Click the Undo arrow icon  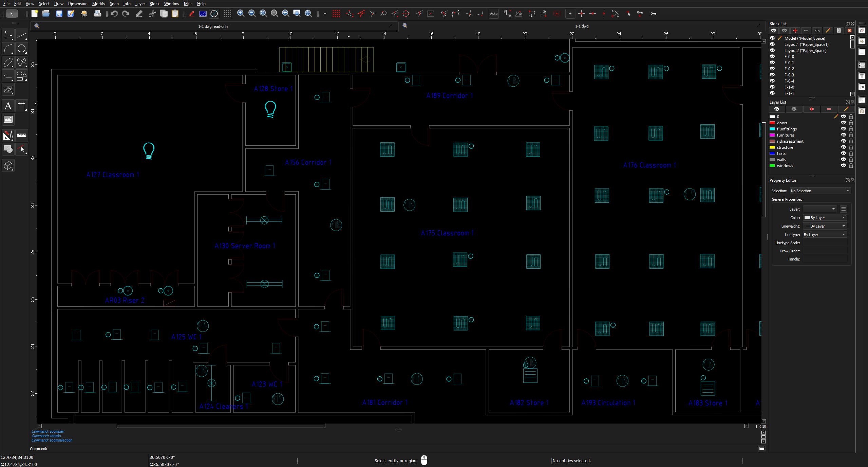pyautogui.click(x=114, y=14)
